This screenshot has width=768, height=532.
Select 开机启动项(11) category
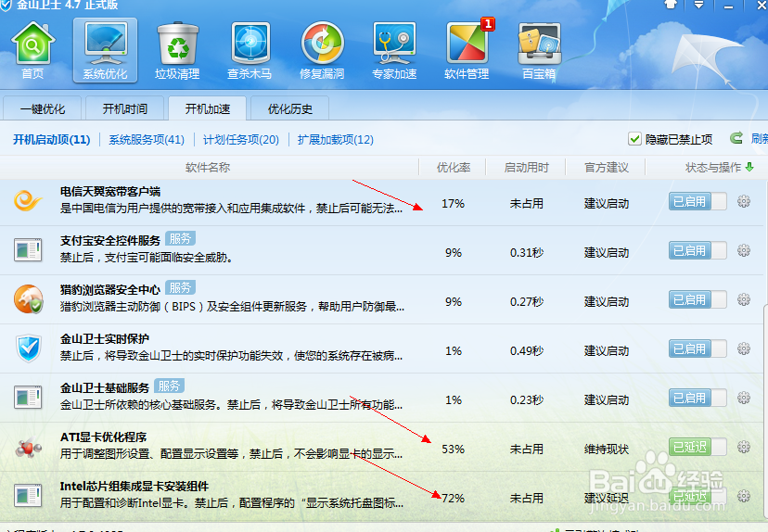coord(51,140)
